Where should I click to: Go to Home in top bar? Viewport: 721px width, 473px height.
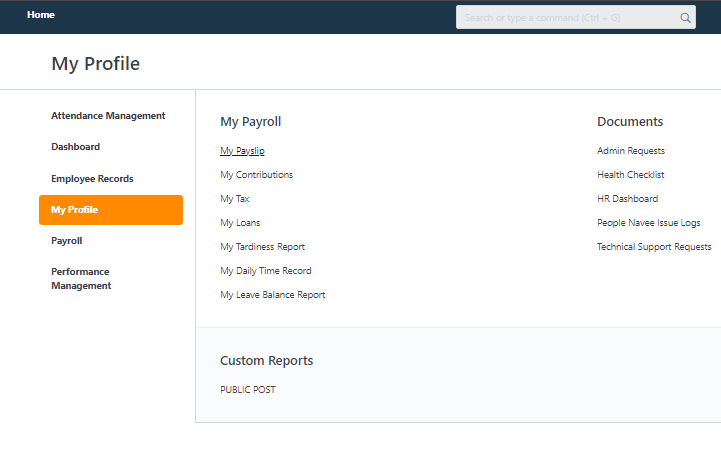pyautogui.click(x=41, y=15)
